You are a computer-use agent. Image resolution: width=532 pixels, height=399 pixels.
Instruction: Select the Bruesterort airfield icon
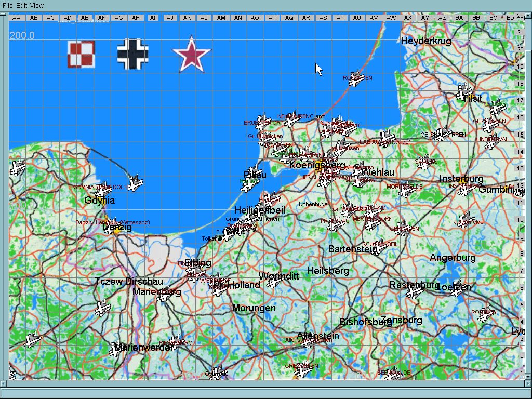point(262,122)
